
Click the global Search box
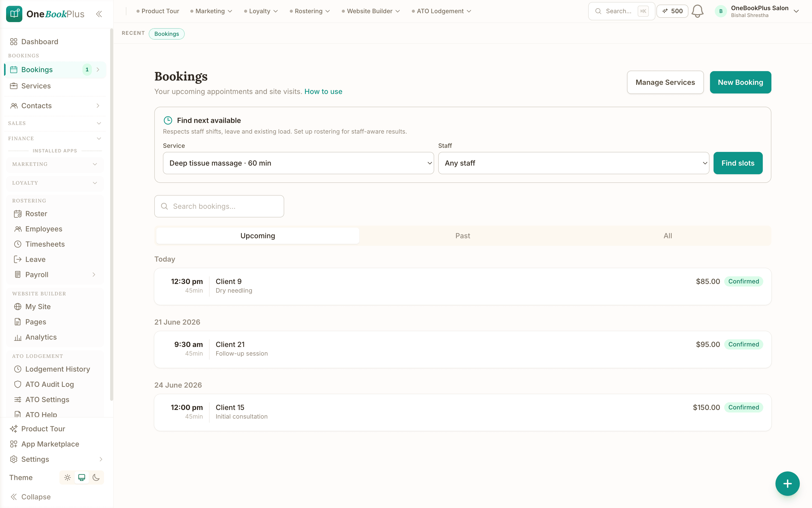(x=621, y=11)
